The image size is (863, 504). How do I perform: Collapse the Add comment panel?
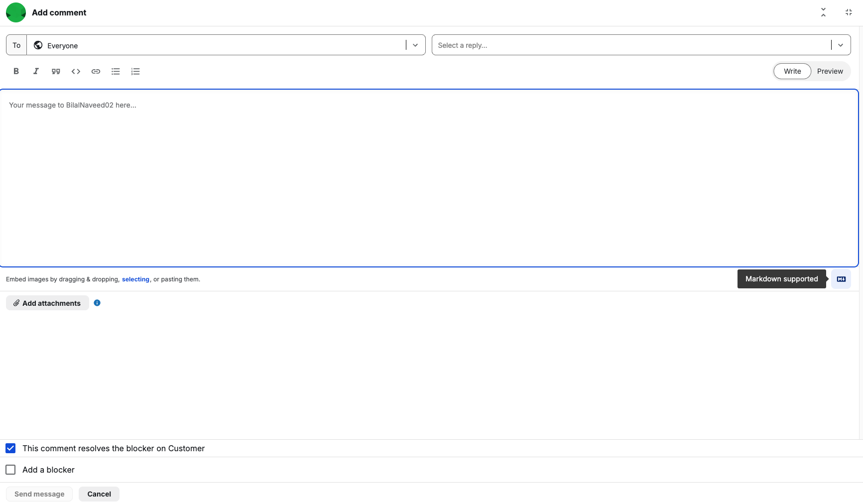point(823,12)
